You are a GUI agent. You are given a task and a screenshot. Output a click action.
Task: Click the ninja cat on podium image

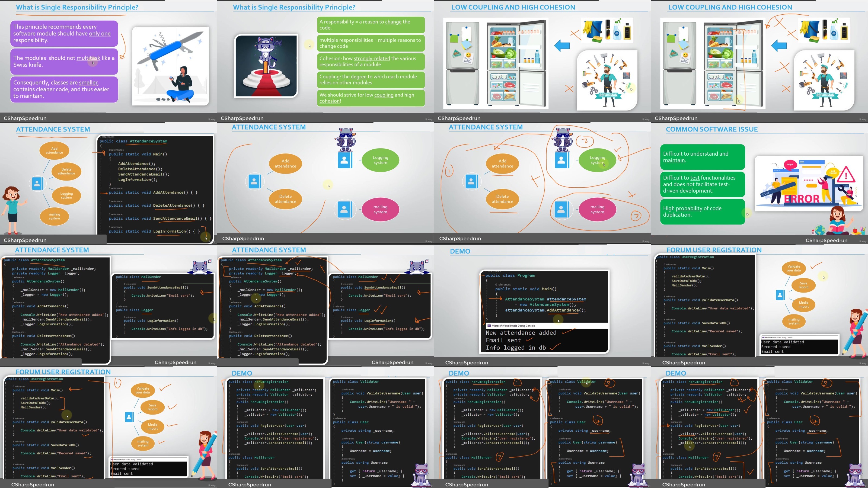point(266,66)
